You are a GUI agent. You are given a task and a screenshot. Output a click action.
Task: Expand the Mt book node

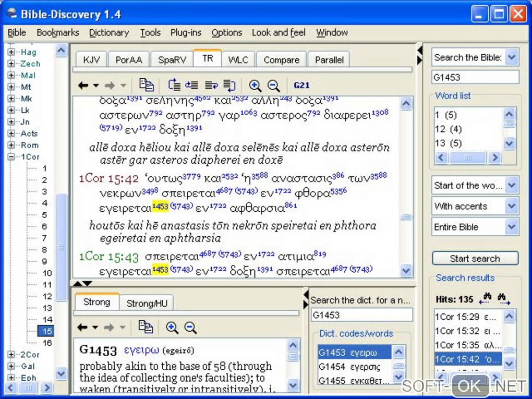(x=11, y=87)
